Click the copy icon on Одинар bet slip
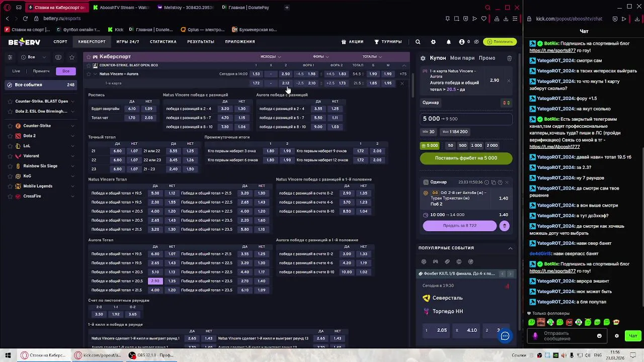The image size is (644, 362). [x=493, y=182]
